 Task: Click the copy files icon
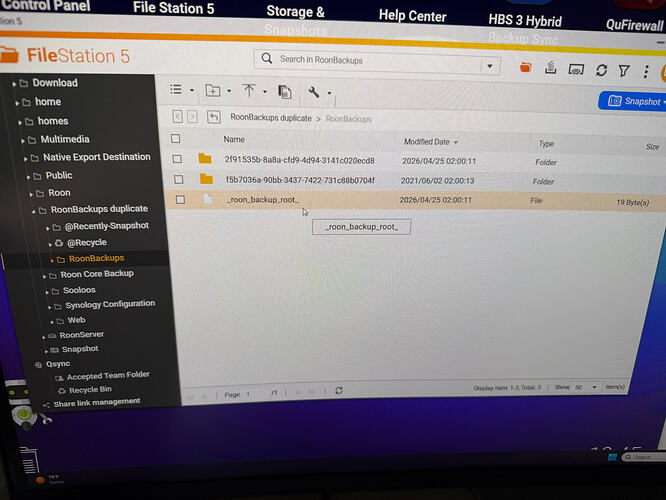pyautogui.click(x=284, y=92)
